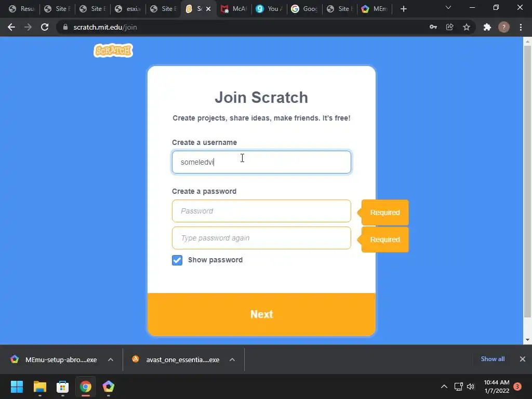The image size is (532, 399).
Task: Open Microsoft Store from the taskbar
Action: click(x=62, y=387)
